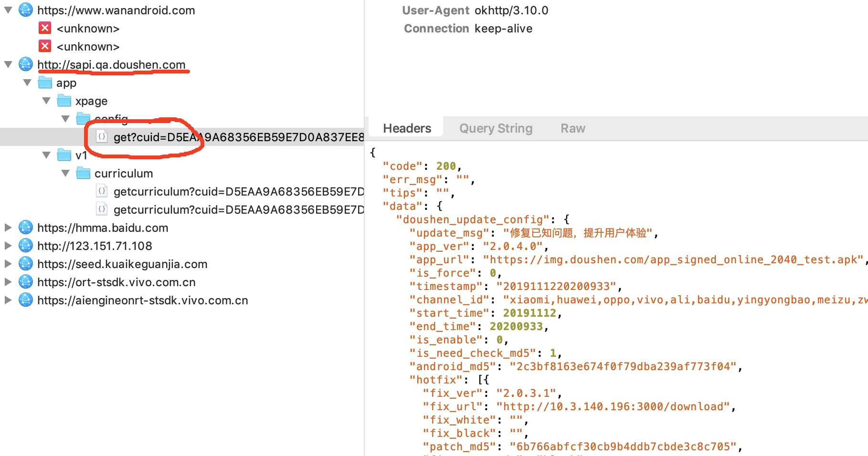This screenshot has height=456, width=868.
Task: Collapse the config folder
Action: click(65, 119)
